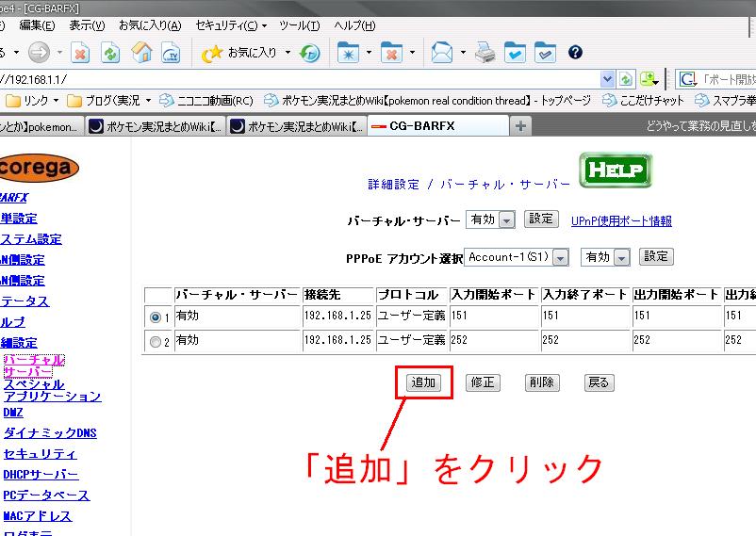Open the mail envelope icon

[x=441, y=53]
